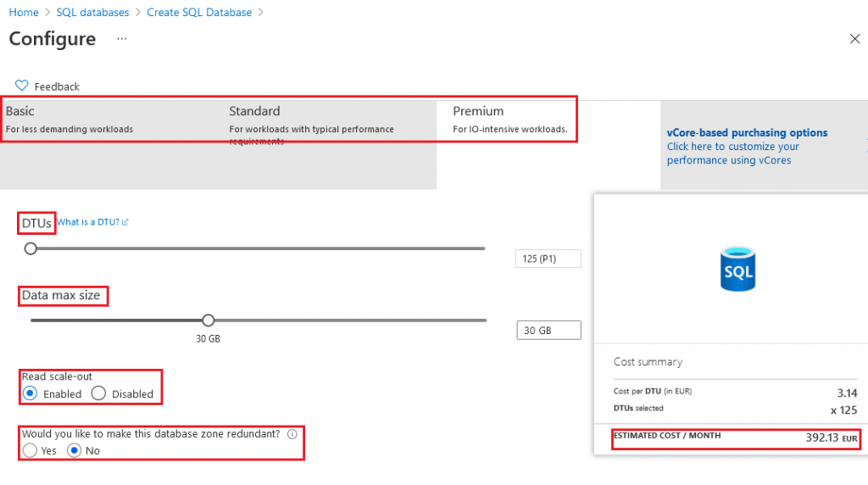Navigate to SQL databases breadcrumb
This screenshot has width=868, height=485.
click(92, 13)
